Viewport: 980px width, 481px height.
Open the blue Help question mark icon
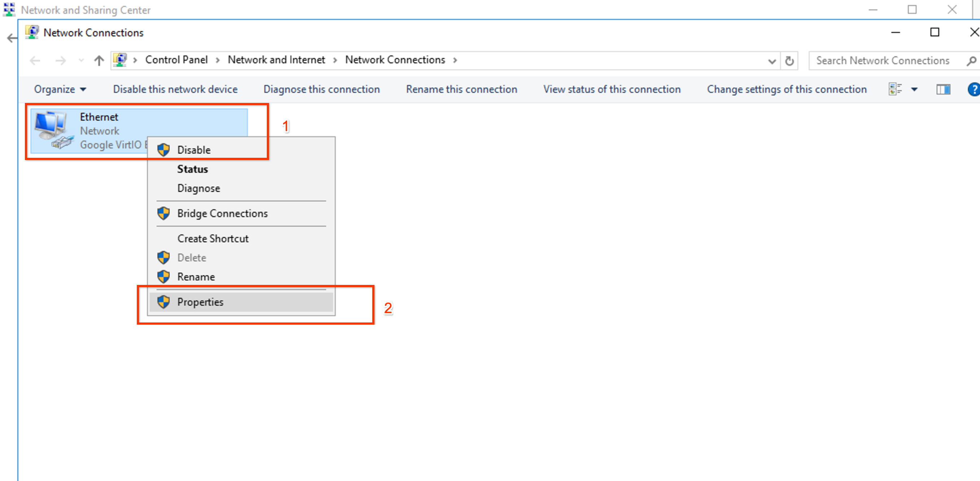pos(973,90)
